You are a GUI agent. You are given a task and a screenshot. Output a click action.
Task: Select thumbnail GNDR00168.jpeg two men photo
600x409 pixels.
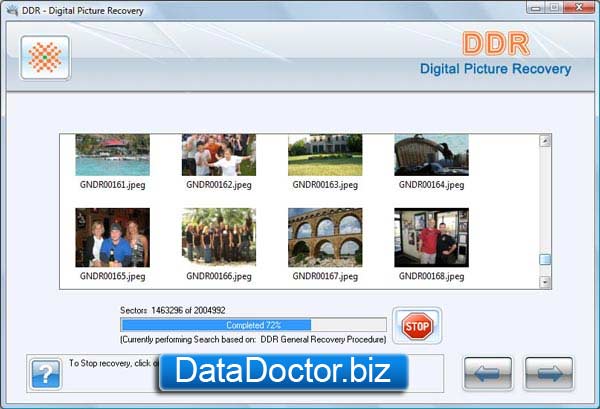pos(432,238)
